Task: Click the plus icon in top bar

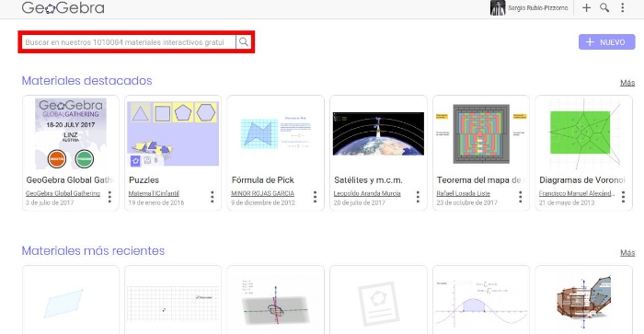Action: 587,7
